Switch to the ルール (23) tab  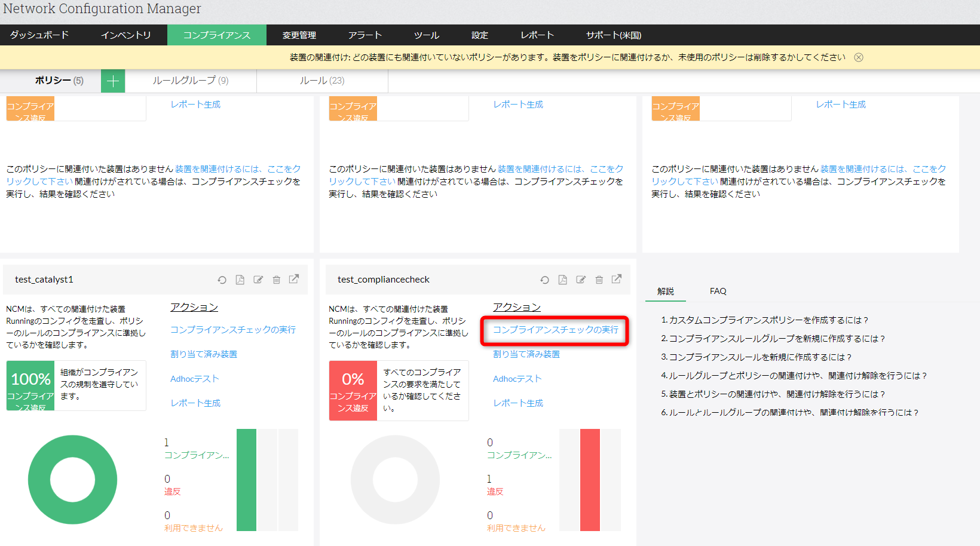coord(322,81)
